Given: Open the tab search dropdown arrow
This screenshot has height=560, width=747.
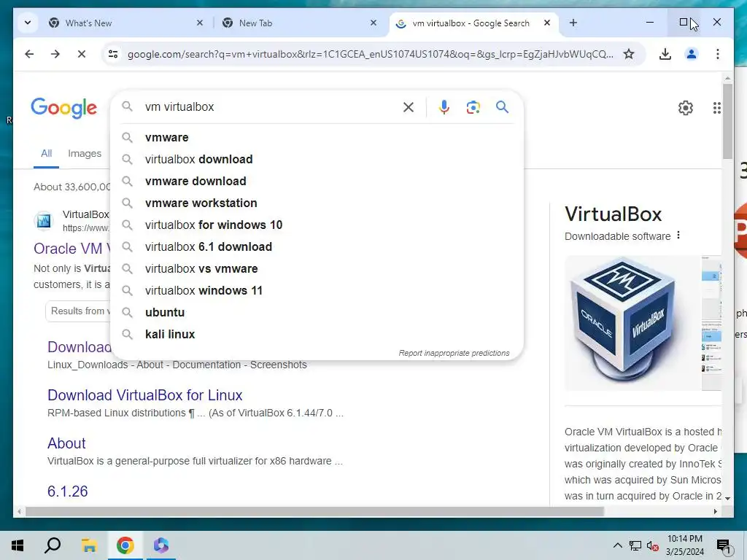Looking at the screenshot, I should click(x=28, y=23).
